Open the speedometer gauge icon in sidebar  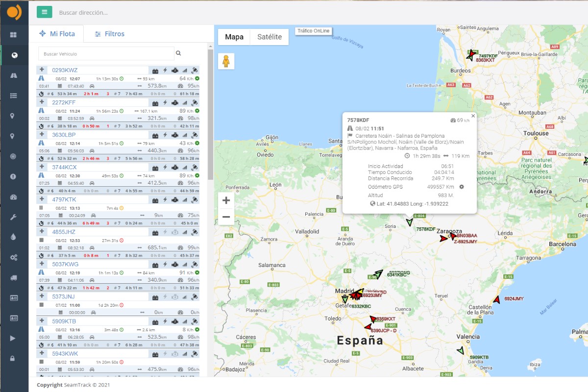click(x=14, y=197)
